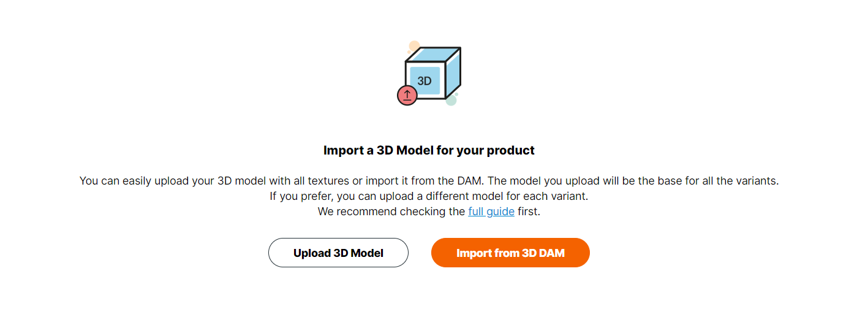
Task: Click "for your product" in the heading
Action: [487, 150]
